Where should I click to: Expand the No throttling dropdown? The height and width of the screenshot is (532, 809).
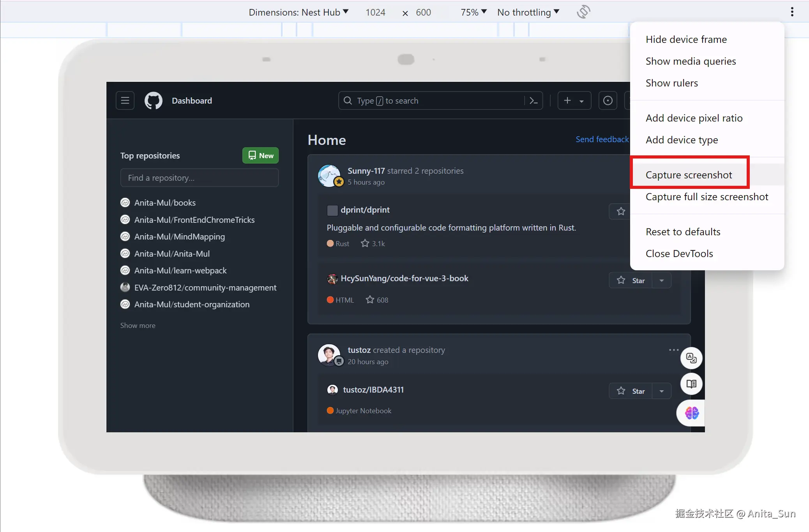point(528,12)
